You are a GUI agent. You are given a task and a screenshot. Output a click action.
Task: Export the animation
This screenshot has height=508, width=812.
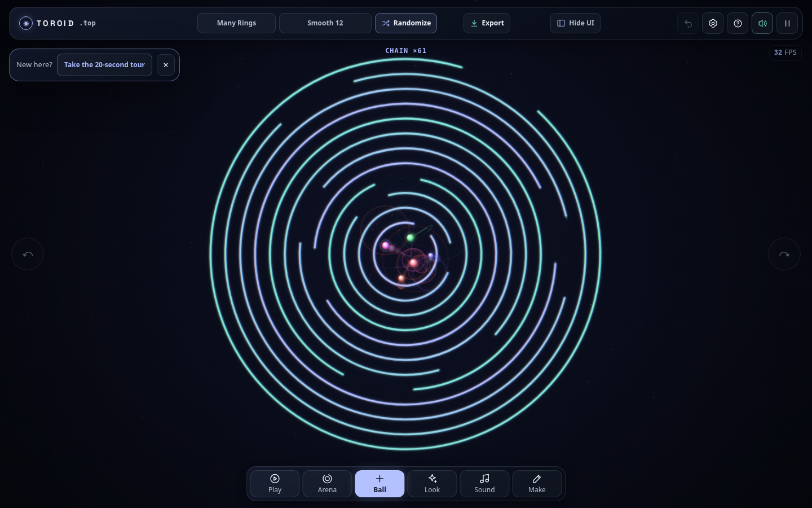[487, 23]
